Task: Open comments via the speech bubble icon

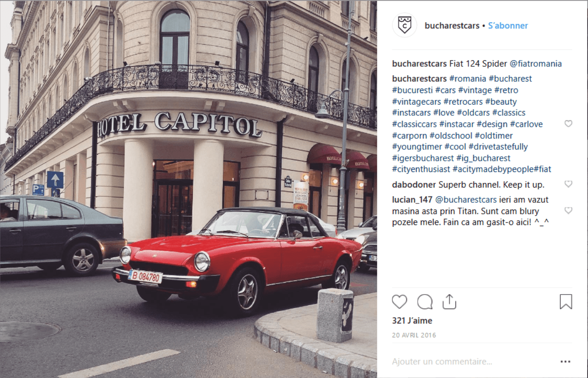Action: (425, 302)
